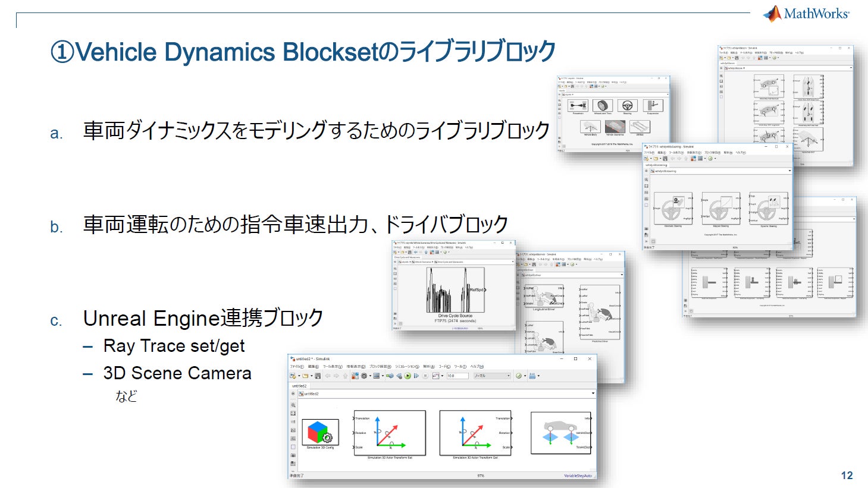Open the Library Browser from untitled2 toolbar
Viewport: 868px width, 488px height.
355,376
